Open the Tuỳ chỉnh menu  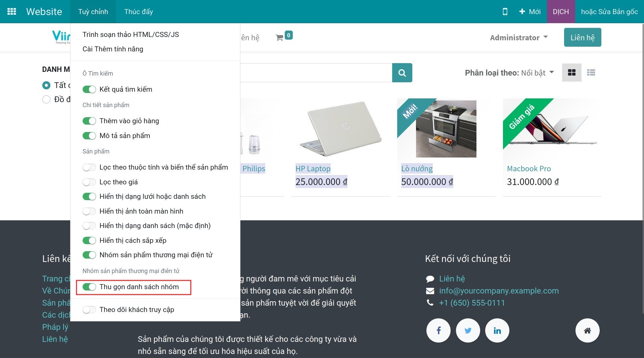[x=93, y=11]
